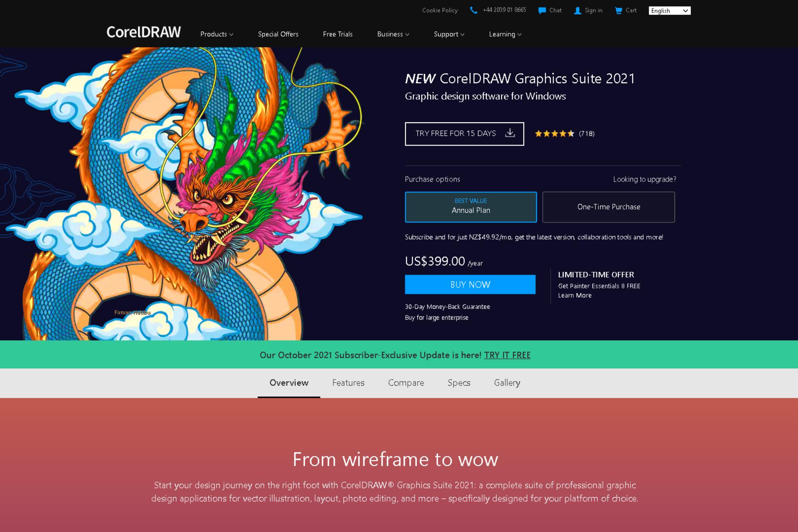Click the download icon on Try Free button
798x532 pixels.
[510, 133]
